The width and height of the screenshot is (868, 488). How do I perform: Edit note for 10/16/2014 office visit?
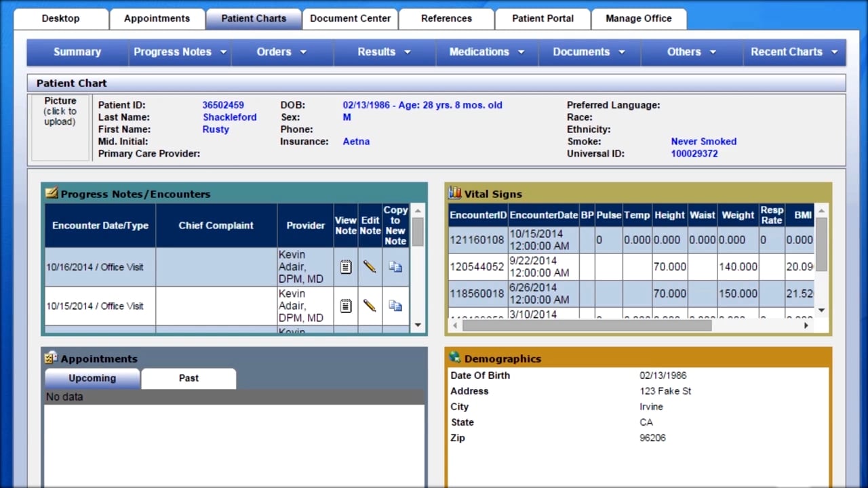click(370, 267)
